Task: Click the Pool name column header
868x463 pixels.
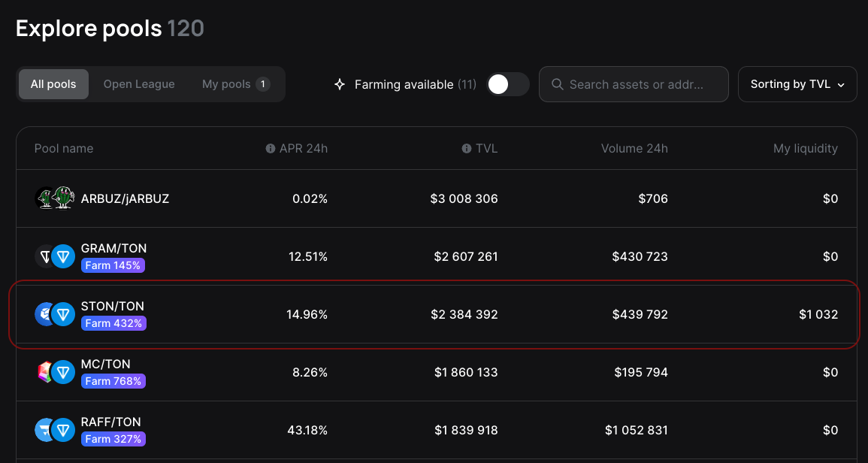Action: coord(64,148)
